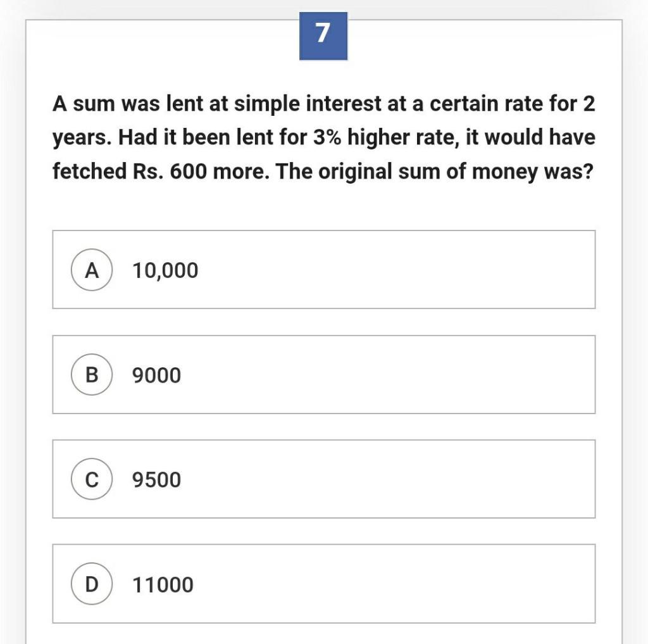Tap the answer row containing 11000
Image resolution: width=648 pixels, height=644 pixels.
pos(323,584)
